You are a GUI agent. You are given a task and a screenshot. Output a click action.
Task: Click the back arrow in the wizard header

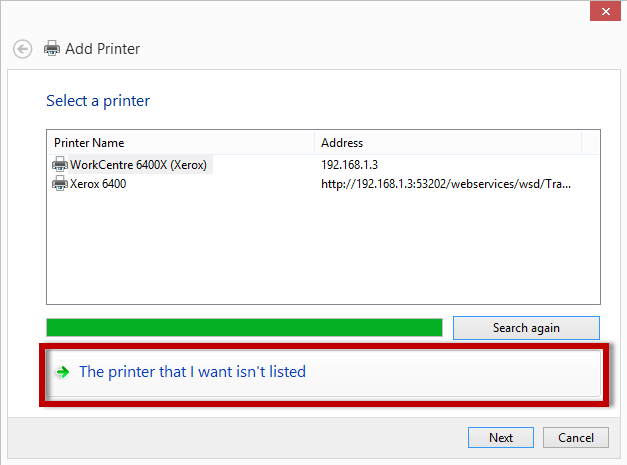click(x=22, y=49)
